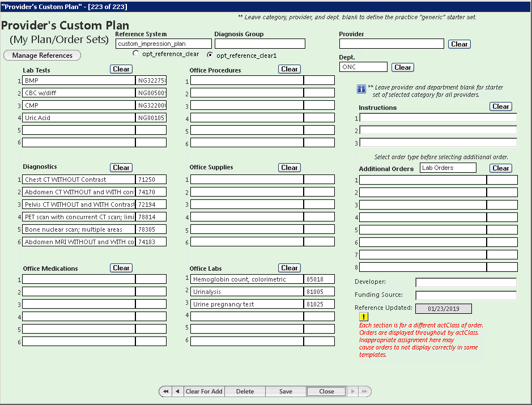Click the yellow exclamation warning icon

pyautogui.click(x=364, y=317)
